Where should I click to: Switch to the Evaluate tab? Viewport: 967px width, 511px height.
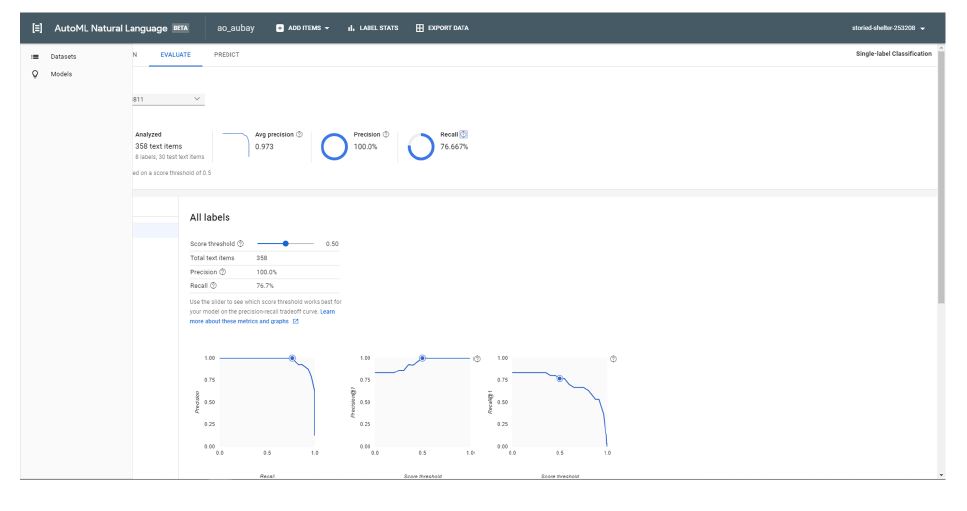coord(175,54)
